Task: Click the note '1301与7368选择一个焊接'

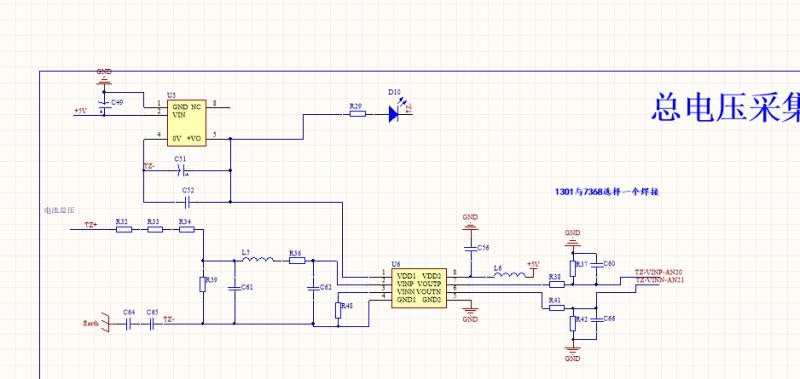Action: 607,192
